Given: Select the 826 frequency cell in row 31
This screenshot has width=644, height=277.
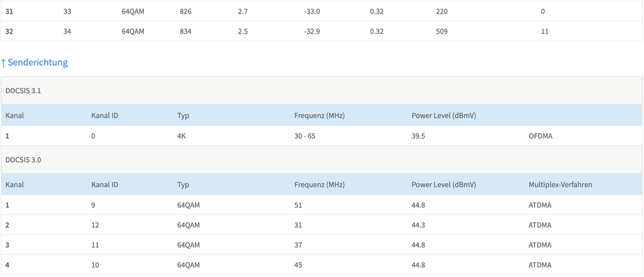Looking at the screenshot, I should 186,11.
